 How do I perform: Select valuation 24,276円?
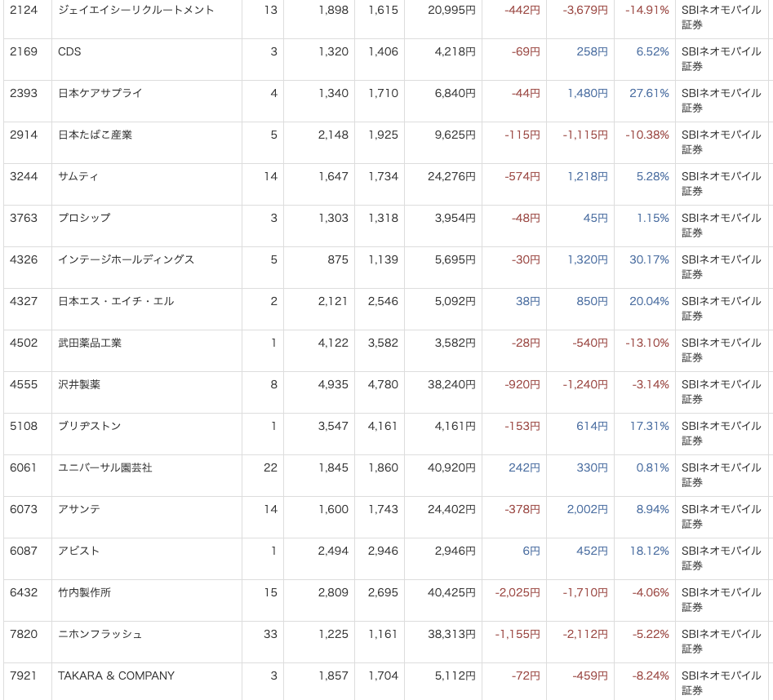click(451, 176)
